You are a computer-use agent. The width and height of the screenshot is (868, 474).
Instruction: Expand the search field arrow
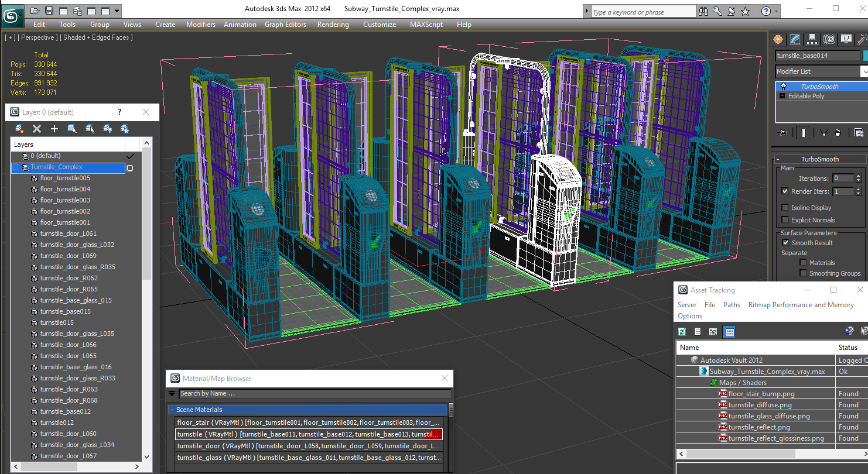pos(586,11)
